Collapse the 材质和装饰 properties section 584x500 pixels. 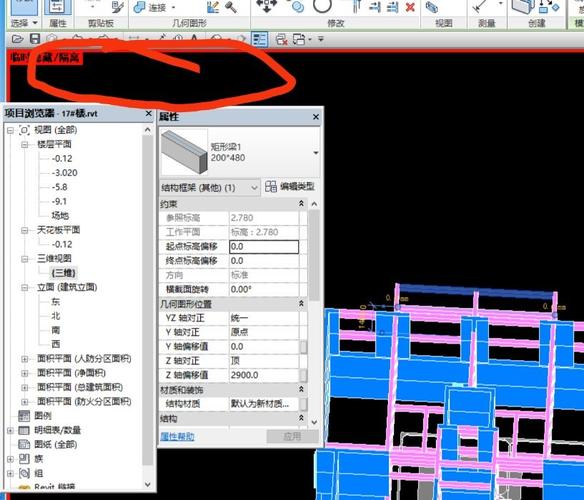tap(301, 389)
